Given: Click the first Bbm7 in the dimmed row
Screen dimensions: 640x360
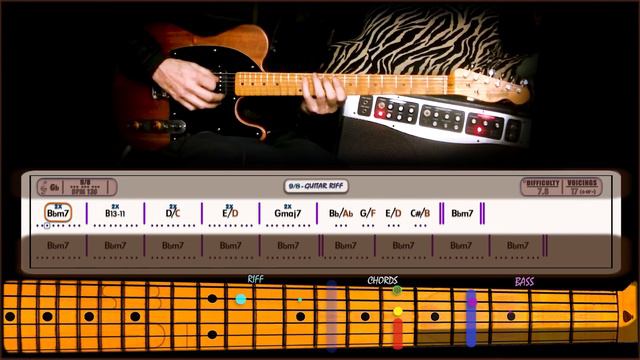Looking at the screenshot, I should pyautogui.click(x=58, y=245).
